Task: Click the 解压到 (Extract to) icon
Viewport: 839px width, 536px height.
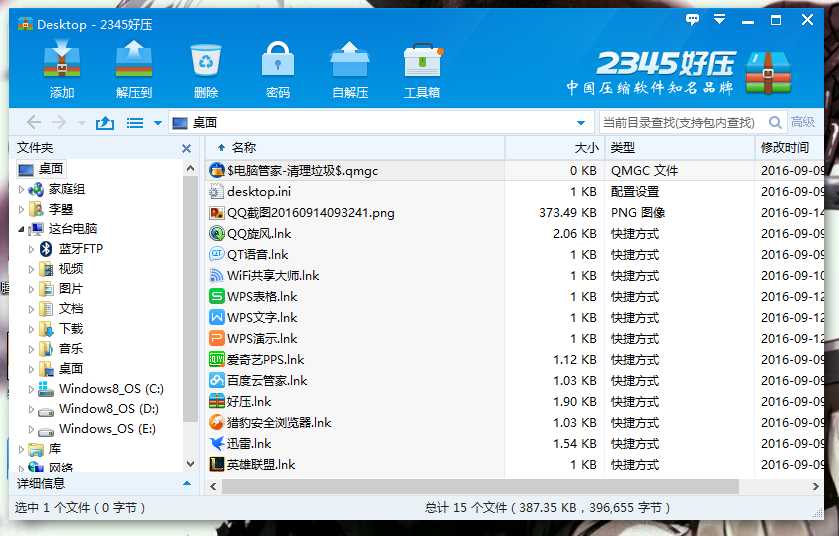Action: coord(134,59)
